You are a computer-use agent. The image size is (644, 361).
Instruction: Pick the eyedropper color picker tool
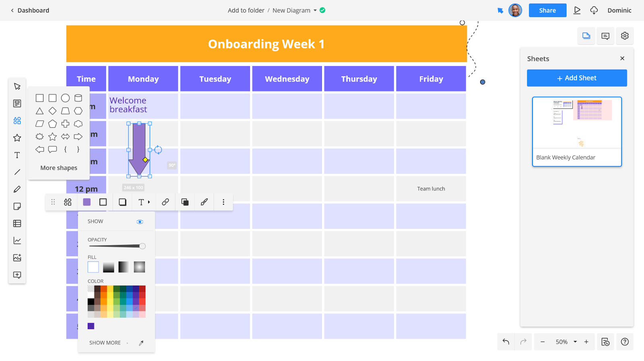click(141, 343)
